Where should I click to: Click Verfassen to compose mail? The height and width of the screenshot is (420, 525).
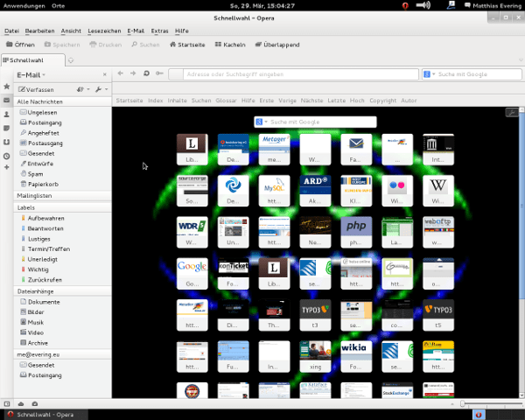(x=36, y=89)
